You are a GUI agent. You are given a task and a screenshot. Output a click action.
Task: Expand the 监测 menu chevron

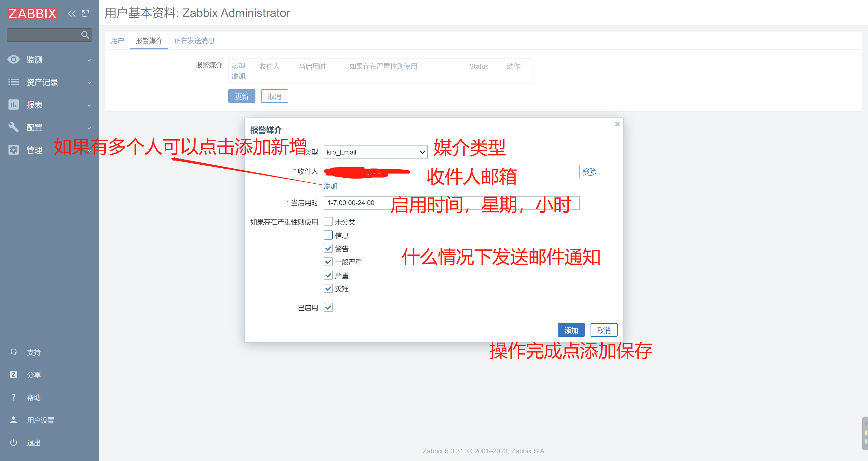[x=89, y=60]
